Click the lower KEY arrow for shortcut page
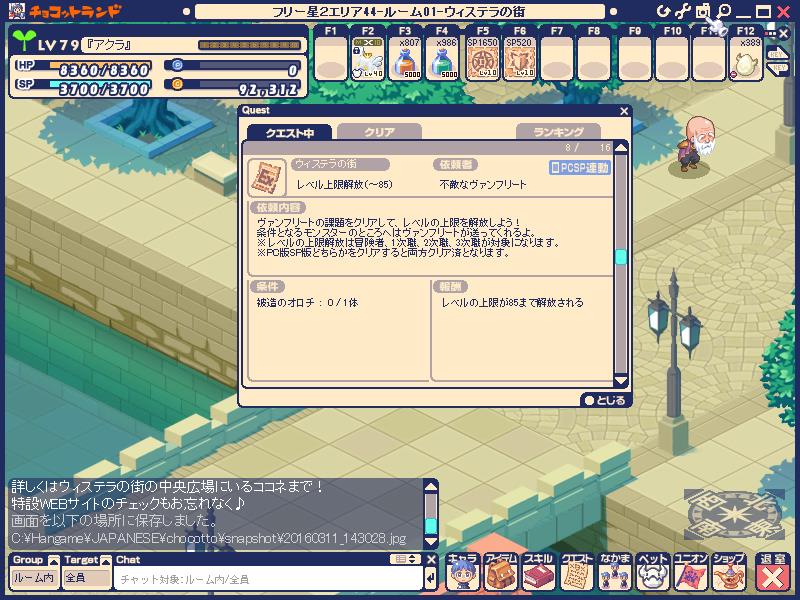Viewport: 800px width, 600px height. pos(778,68)
